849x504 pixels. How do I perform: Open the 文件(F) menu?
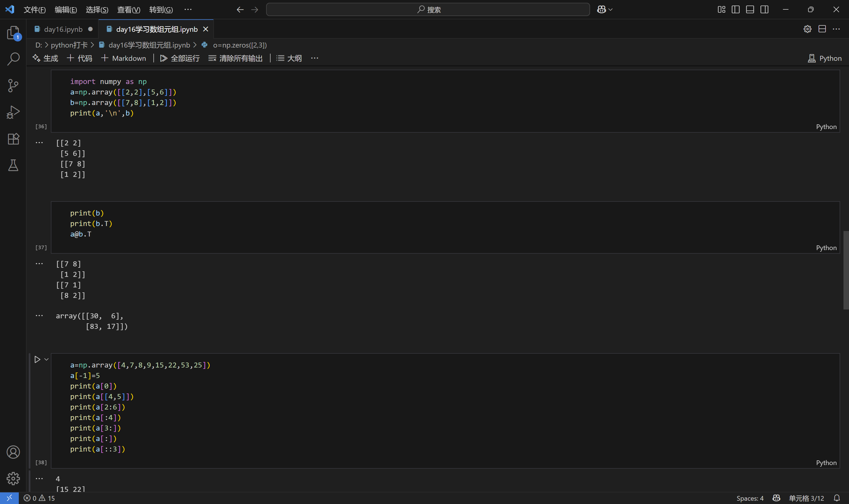(x=34, y=9)
